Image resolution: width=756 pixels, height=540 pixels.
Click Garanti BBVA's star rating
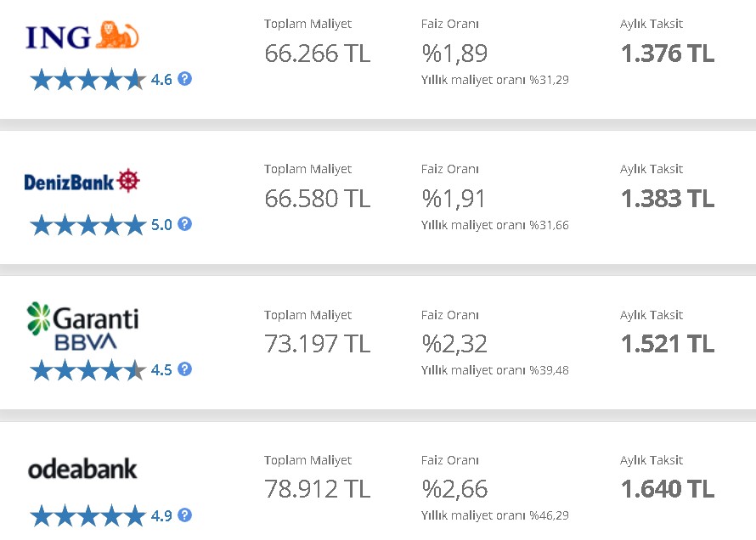point(87,370)
